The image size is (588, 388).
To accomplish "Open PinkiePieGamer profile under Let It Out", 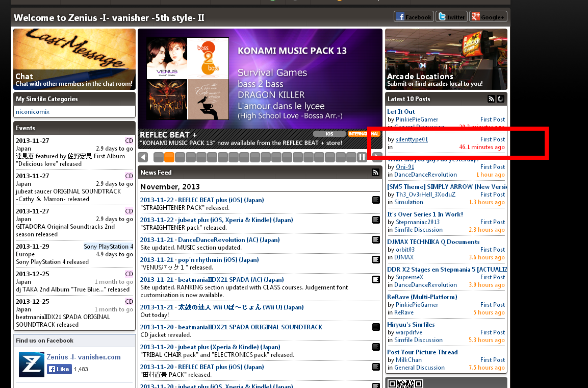I will pyautogui.click(x=417, y=119).
